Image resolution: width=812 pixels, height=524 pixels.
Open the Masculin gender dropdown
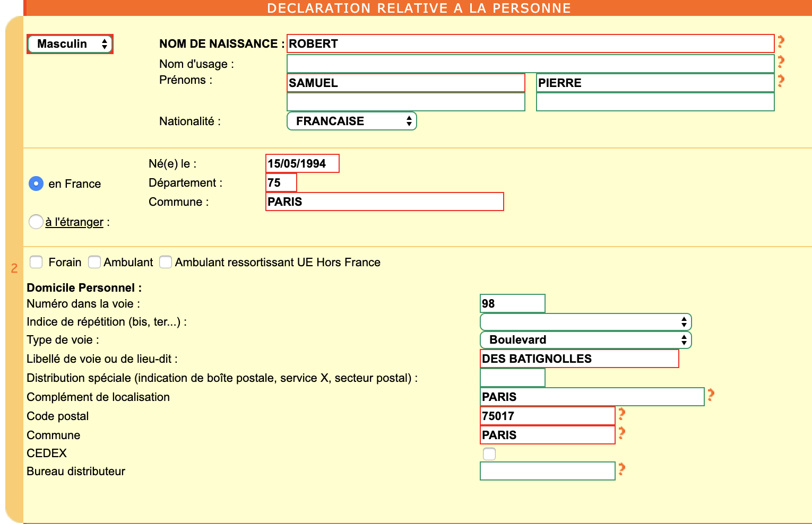click(70, 44)
